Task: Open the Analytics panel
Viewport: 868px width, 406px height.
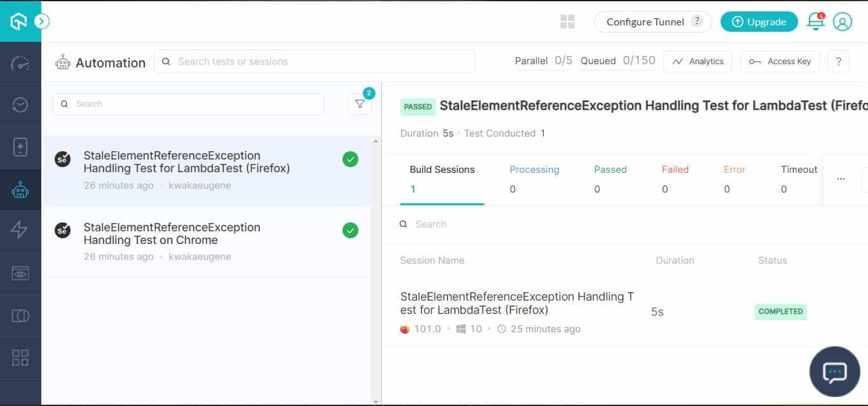Action: [x=698, y=61]
